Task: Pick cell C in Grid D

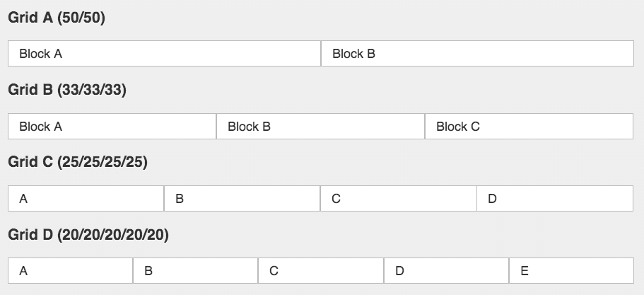Action: tap(321, 270)
